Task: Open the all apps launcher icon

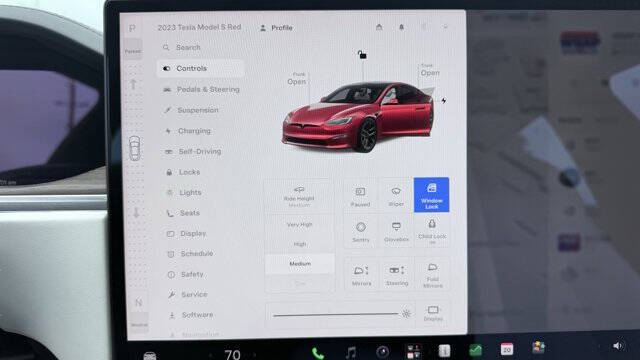Action: tap(413, 351)
